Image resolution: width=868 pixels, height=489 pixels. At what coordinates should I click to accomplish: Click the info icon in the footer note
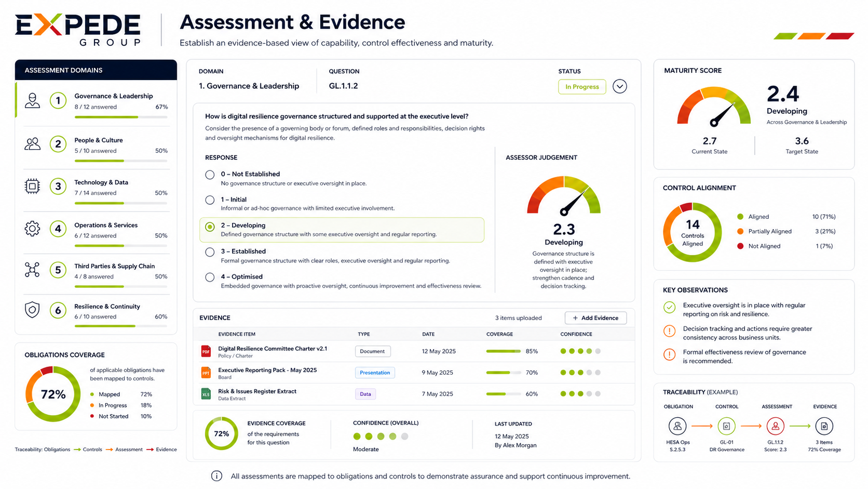coord(216,476)
